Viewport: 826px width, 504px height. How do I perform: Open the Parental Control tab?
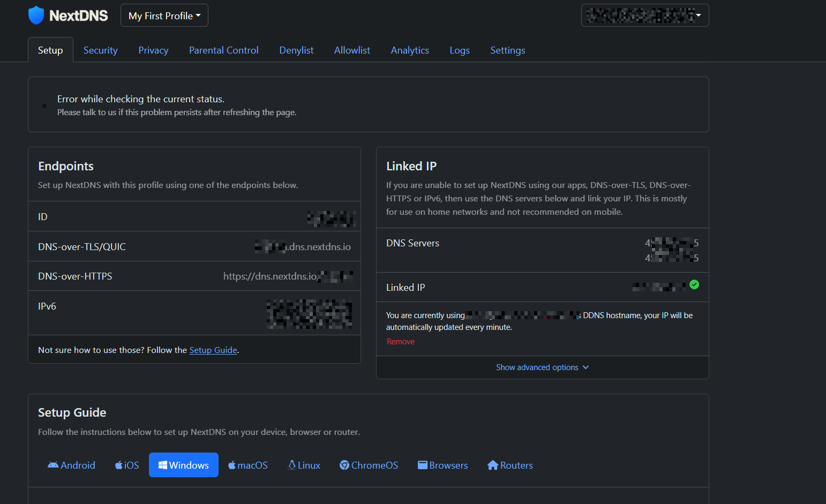pyautogui.click(x=223, y=50)
